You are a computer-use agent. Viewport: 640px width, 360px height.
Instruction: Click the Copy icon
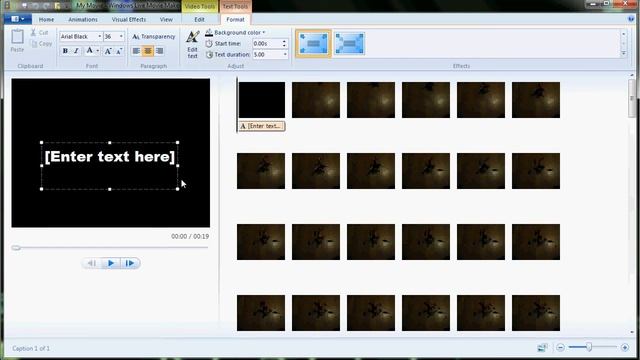(34, 44)
